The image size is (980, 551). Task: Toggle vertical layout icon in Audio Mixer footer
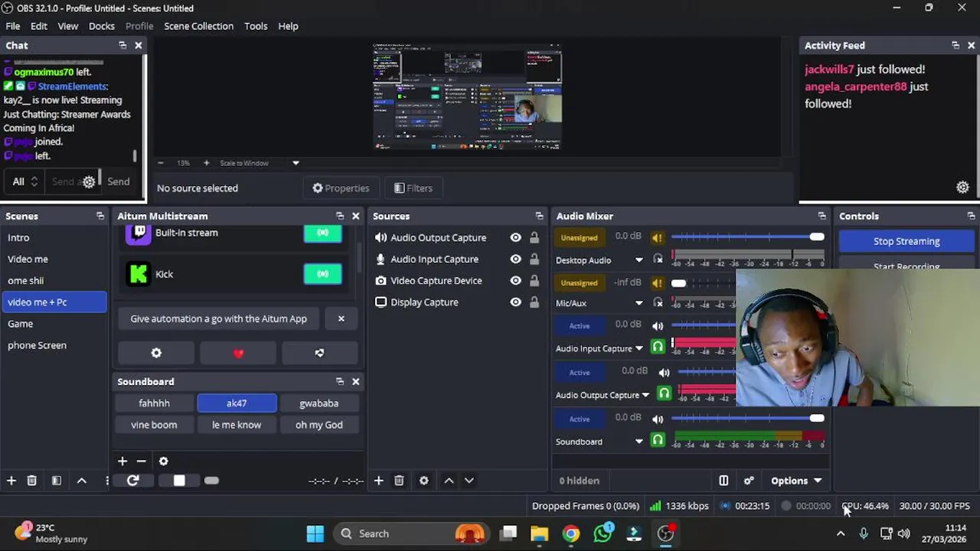(x=724, y=481)
